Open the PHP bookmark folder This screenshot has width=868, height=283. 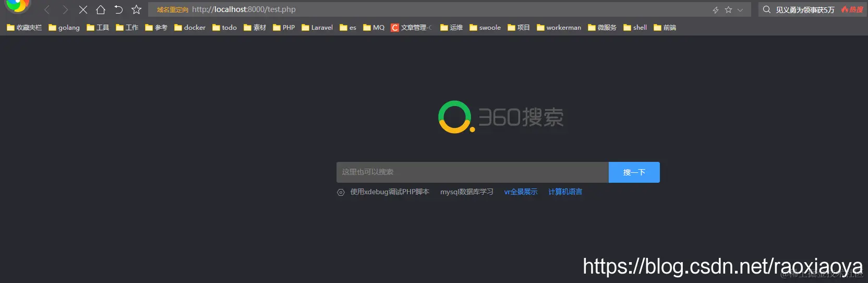284,27
